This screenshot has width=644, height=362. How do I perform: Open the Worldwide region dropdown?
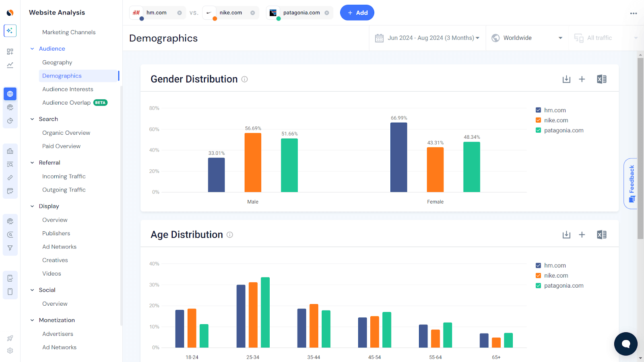click(x=526, y=37)
